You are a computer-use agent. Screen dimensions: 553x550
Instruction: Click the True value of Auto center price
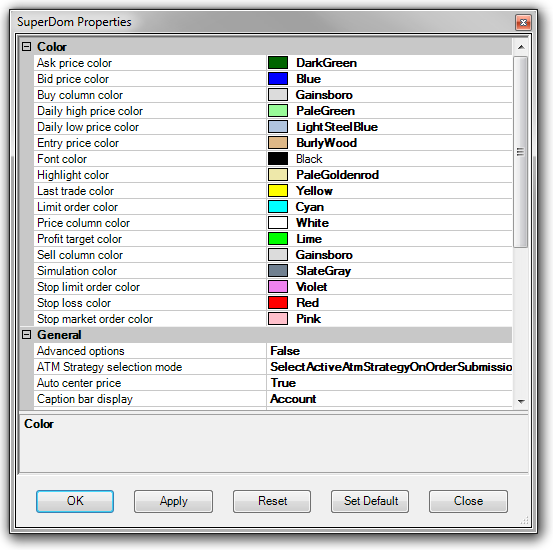pyautogui.click(x=283, y=383)
